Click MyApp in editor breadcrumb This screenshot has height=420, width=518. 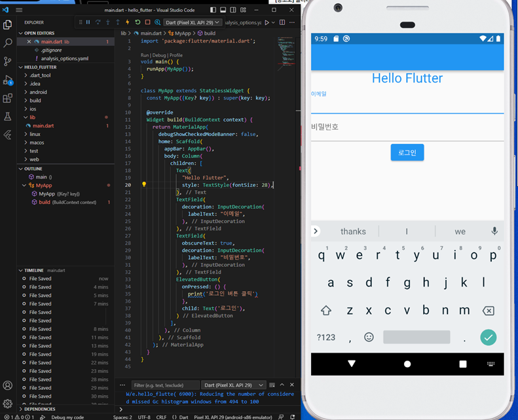click(x=183, y=33)
